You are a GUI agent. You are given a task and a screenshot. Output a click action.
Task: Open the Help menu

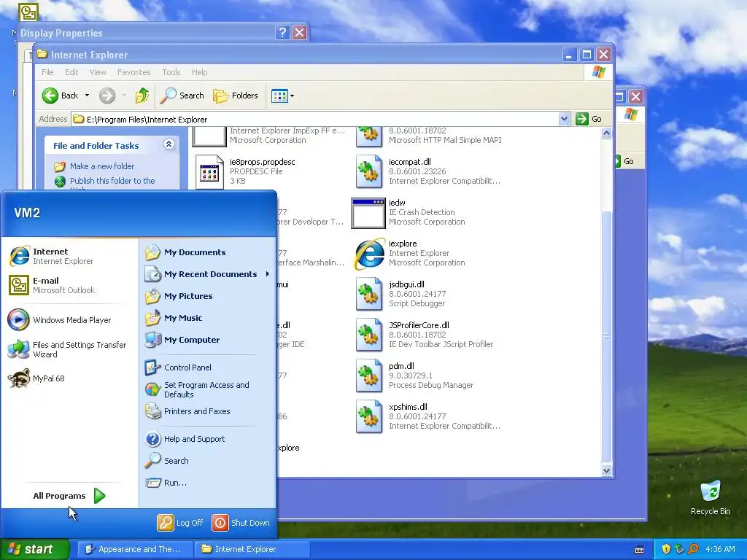(200, 72)
